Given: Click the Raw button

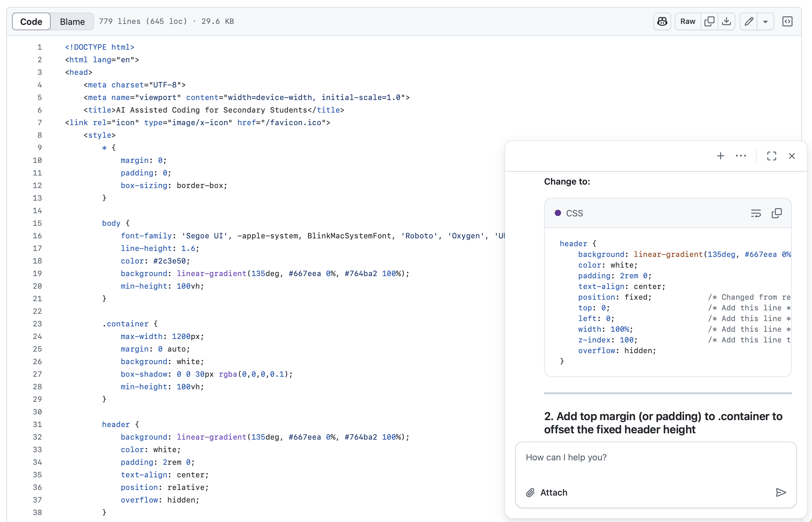Looking at the screenshot, I should pyautogui.click(x=688, y=21).
